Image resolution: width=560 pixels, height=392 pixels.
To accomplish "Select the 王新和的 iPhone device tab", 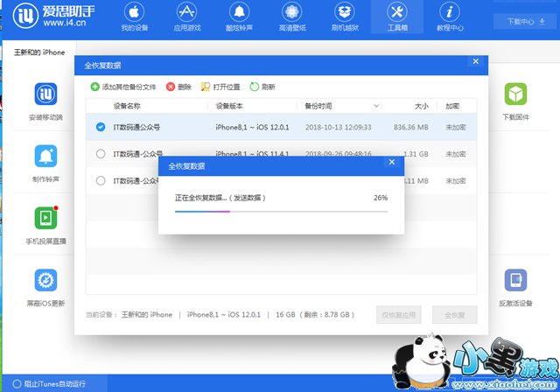I will tap(39, 52).
